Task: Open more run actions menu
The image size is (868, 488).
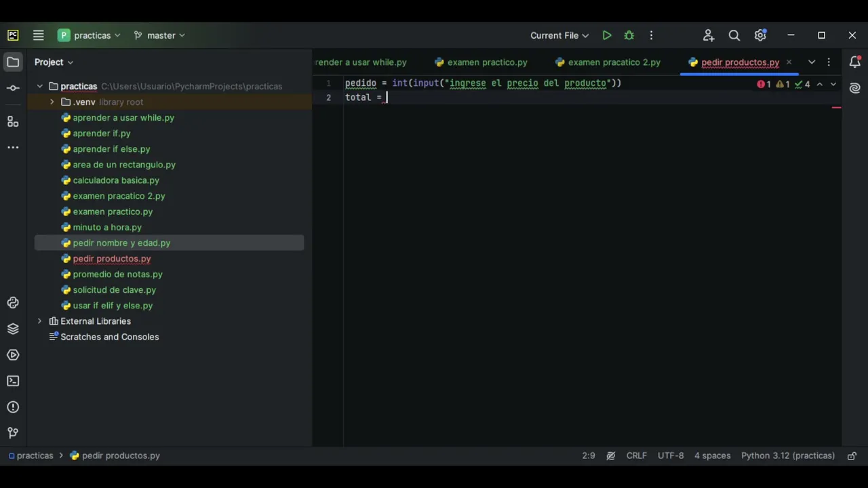Action: (x=651, y=35)
